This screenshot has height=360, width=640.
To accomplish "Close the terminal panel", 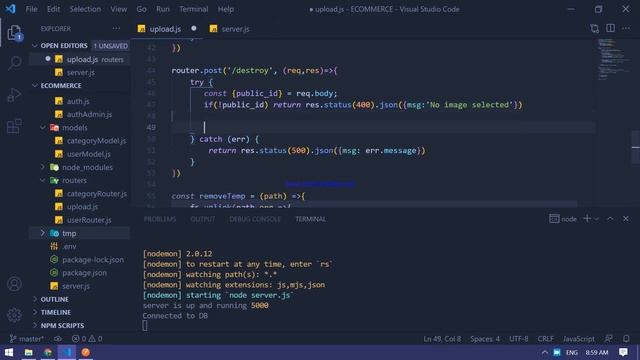I will 626,219.
